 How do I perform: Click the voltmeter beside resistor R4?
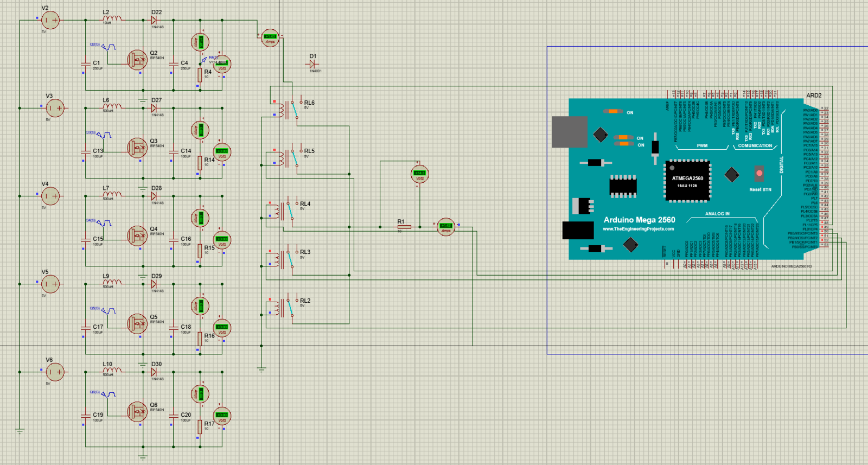[x=222, y=64]
